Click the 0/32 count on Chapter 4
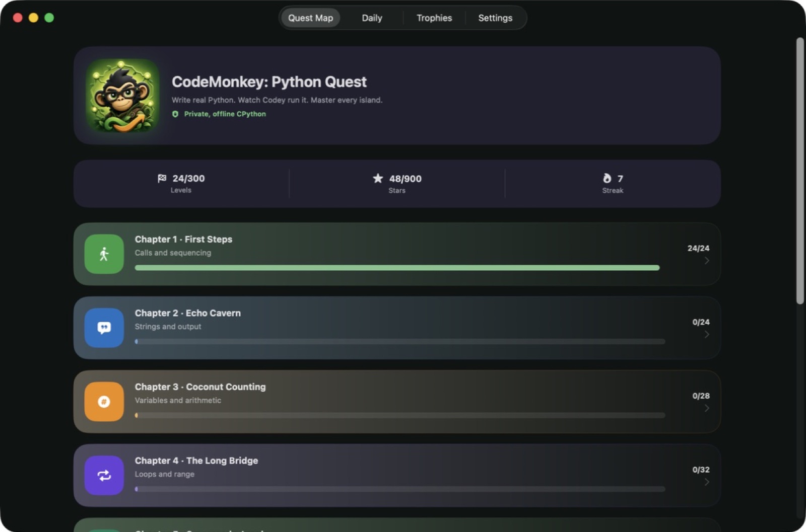 click(701, 470)
